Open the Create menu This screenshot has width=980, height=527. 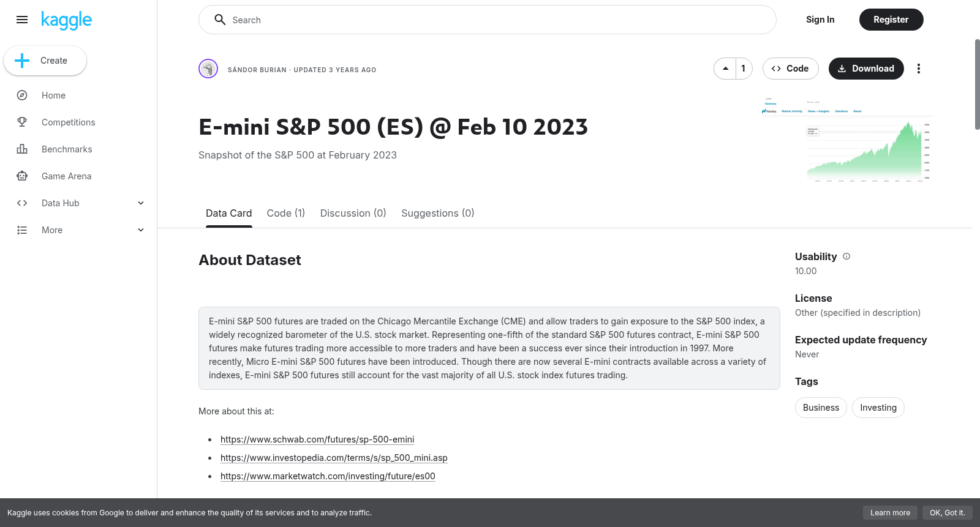click(45, 61)
